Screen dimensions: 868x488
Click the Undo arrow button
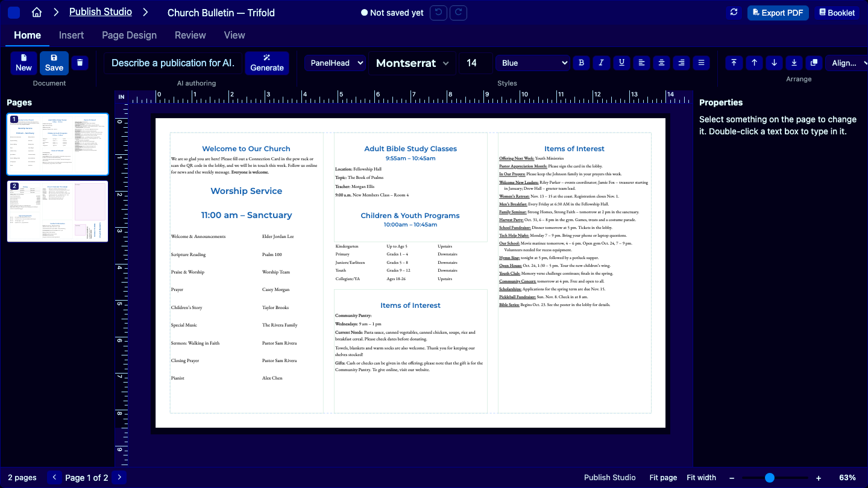tap(438, 13)
